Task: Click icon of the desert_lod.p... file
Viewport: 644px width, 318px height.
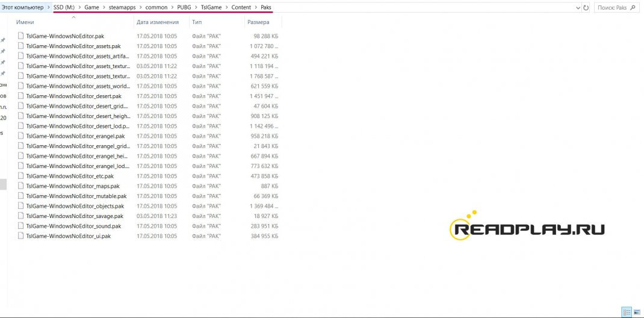Action: 21,126
